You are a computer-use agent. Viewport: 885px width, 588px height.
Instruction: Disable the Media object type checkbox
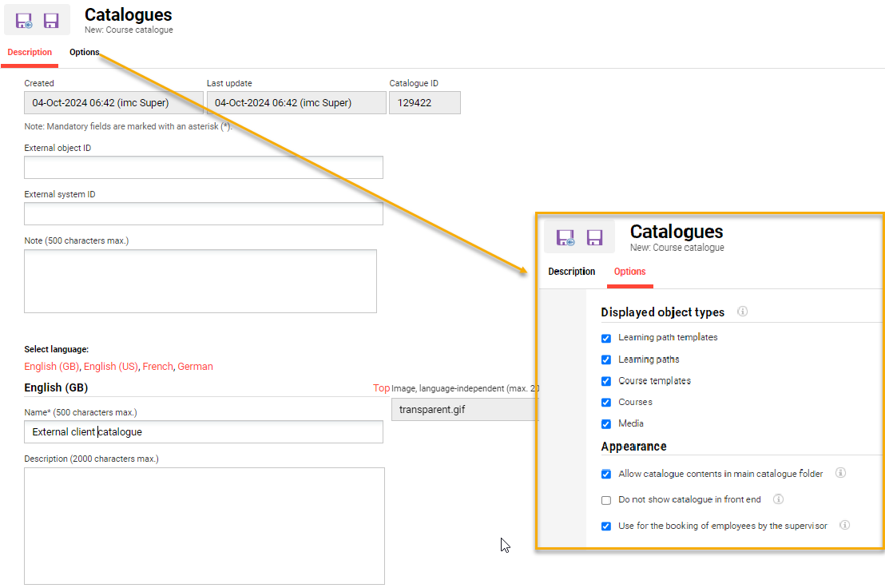(606, 424)
